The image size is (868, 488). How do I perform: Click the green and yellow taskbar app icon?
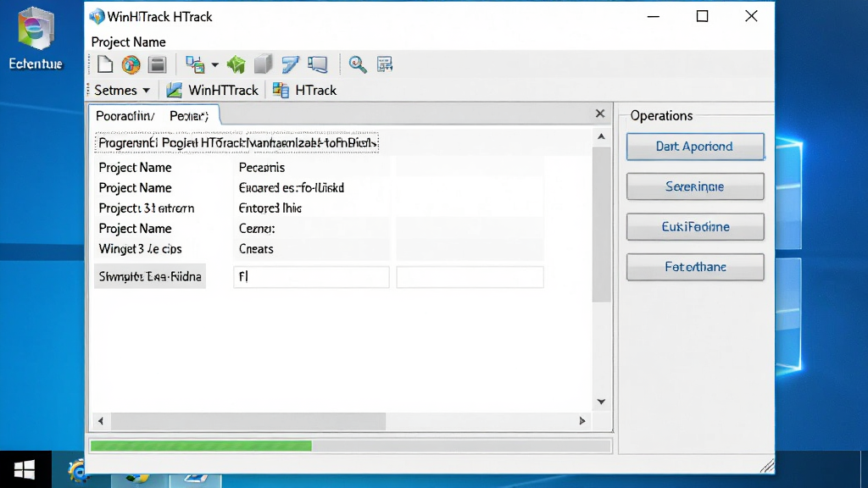click(x=137, y=480)
